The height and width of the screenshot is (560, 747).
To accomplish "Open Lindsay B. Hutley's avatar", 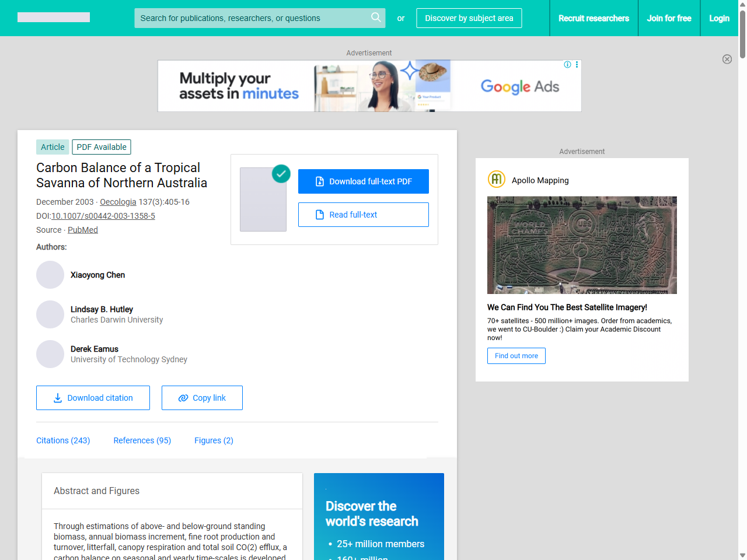I will pyautogui.click(x=50, y=314).
